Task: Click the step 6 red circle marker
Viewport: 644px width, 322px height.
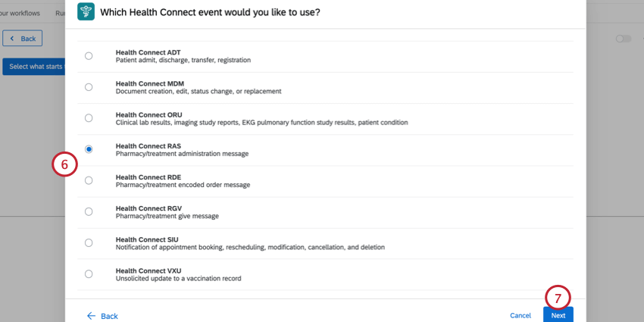Action: 65,164
